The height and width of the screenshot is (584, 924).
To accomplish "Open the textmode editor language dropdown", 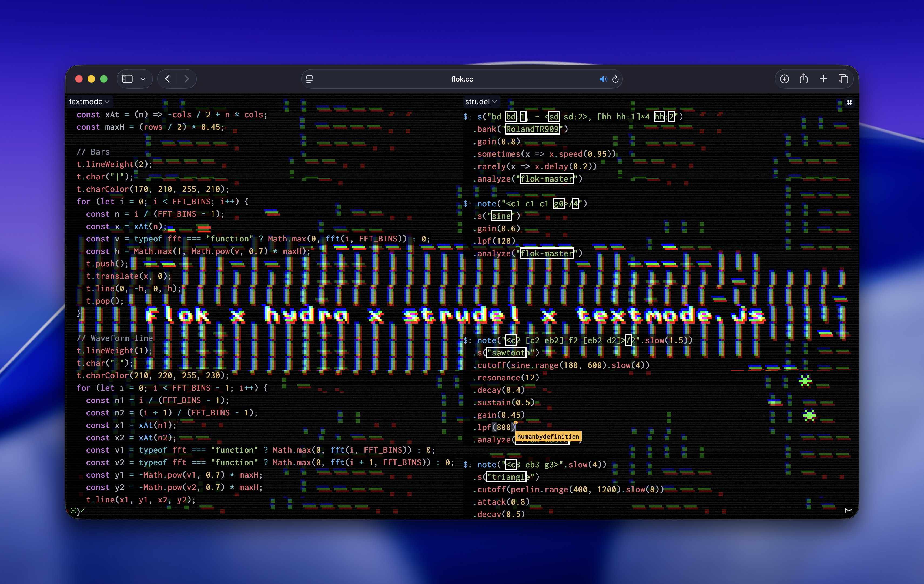I will pyautogui.click(x=89, y=101).
